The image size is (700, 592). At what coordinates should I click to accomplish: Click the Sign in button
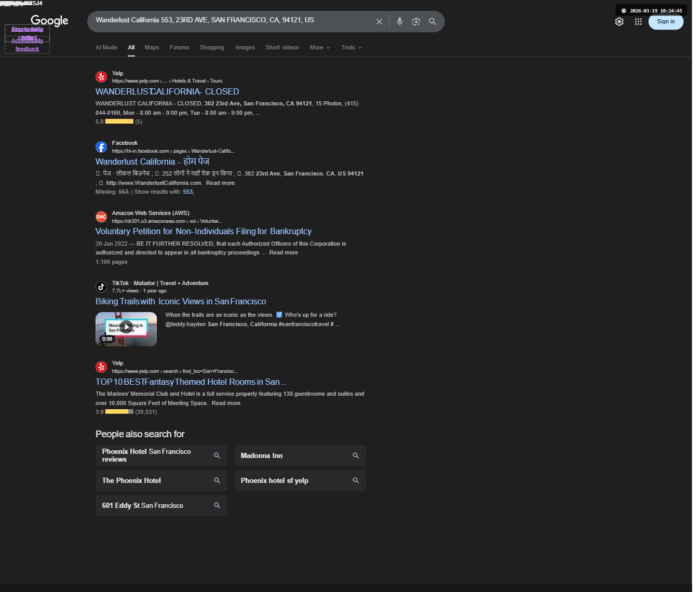point(666,22)
